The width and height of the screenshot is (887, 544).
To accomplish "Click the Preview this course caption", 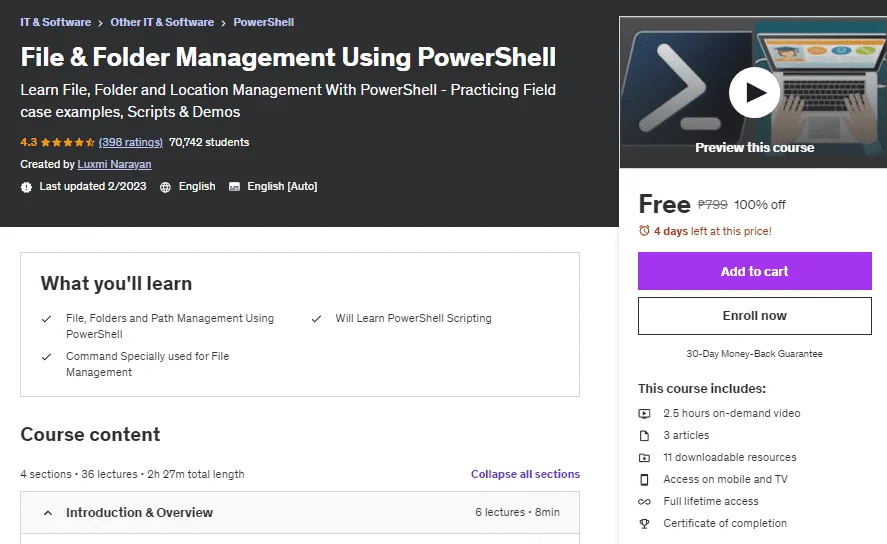I will [x=755, y=148].
